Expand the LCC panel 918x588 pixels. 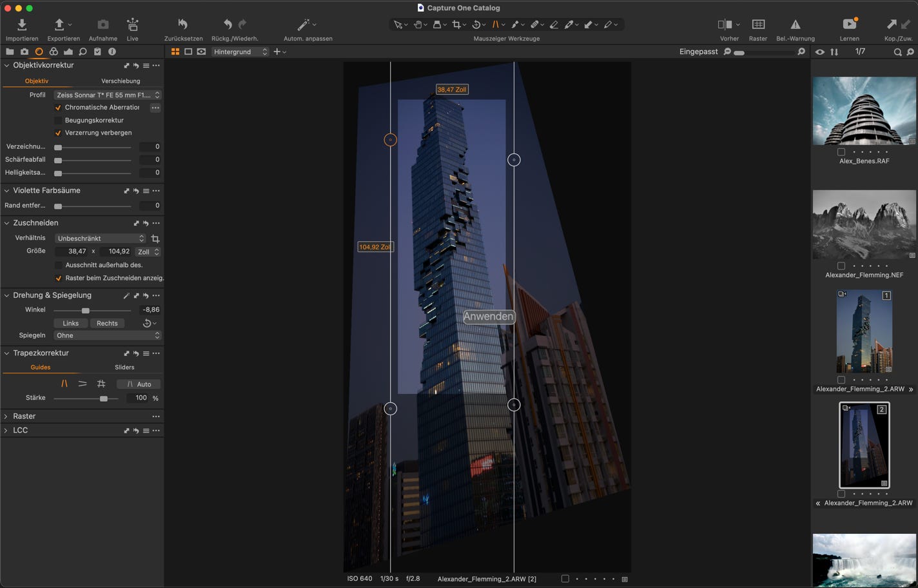click(x=6, y=431)
